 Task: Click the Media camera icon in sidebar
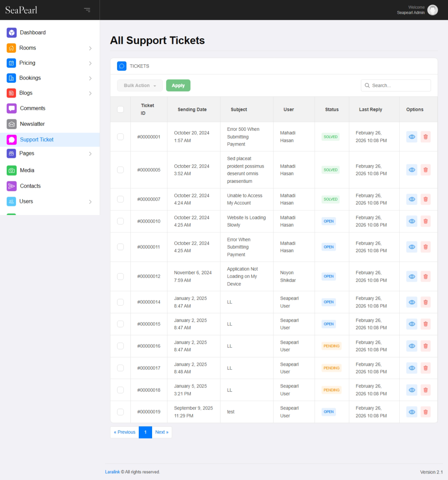(x=12, y=170)
